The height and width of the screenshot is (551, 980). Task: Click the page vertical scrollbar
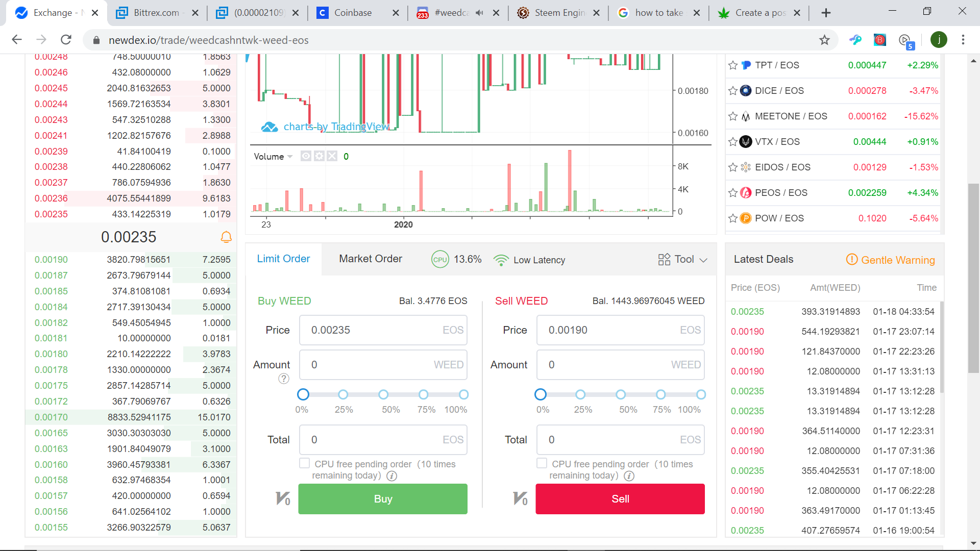click(x=973, y=278)
